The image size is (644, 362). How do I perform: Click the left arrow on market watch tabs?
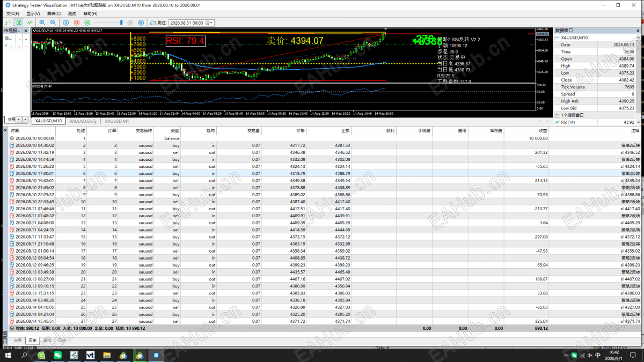point(19,120)
